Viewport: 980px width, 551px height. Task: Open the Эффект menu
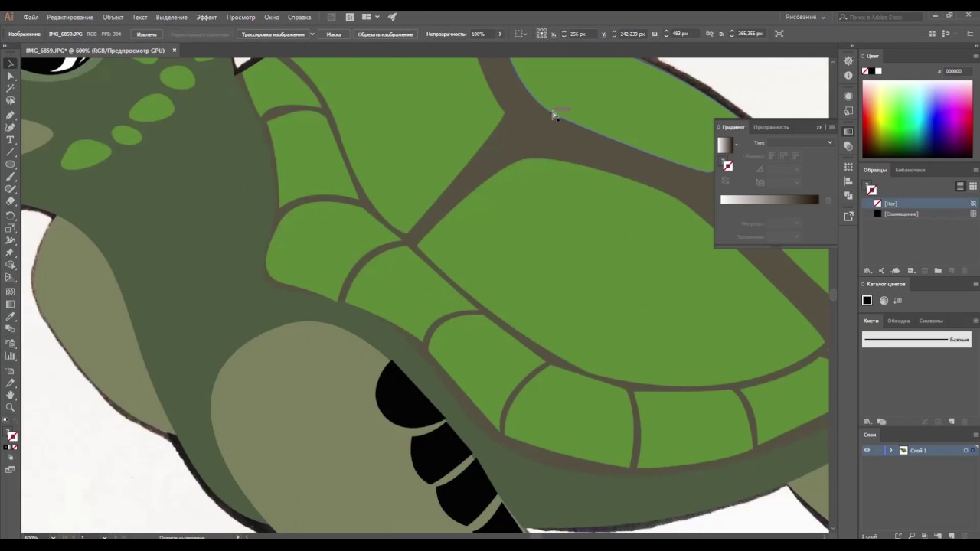point(206,17)
